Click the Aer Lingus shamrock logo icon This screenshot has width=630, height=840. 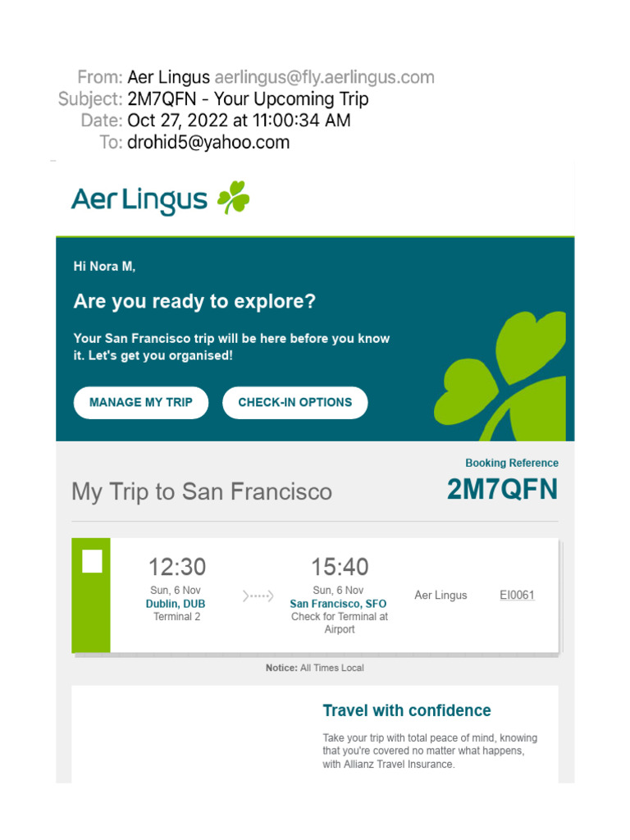click(x=233, y=199)
